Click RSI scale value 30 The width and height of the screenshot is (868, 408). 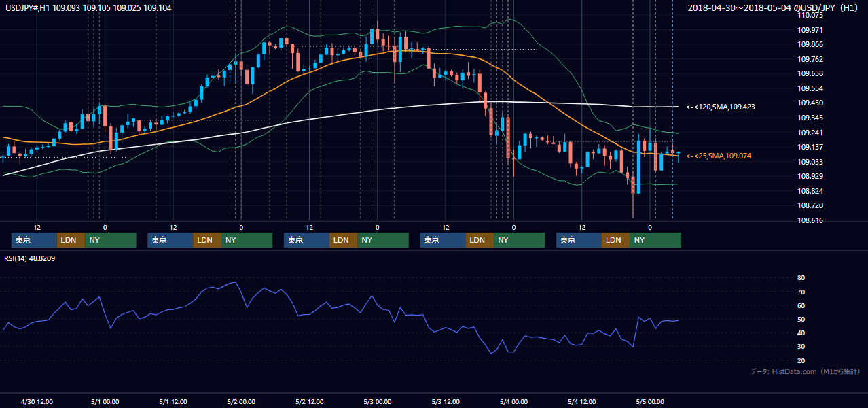pyautogui.click(x=801, y=346)
